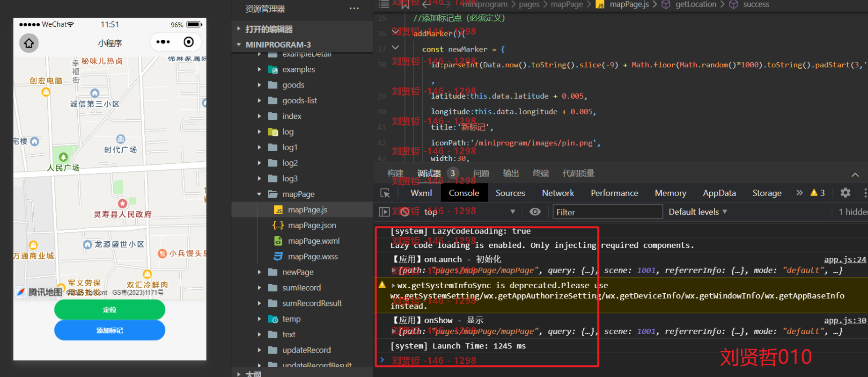This screenshot has width=868, height=377.
Task: Activate the element inspector picker icon
Action: tap(385, 193)
